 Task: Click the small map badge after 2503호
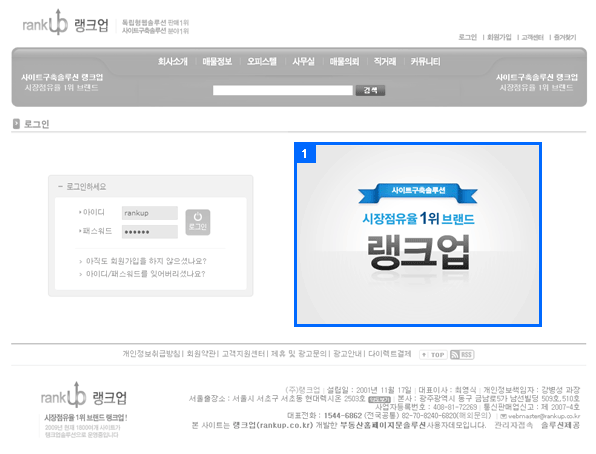click(379, 400)
